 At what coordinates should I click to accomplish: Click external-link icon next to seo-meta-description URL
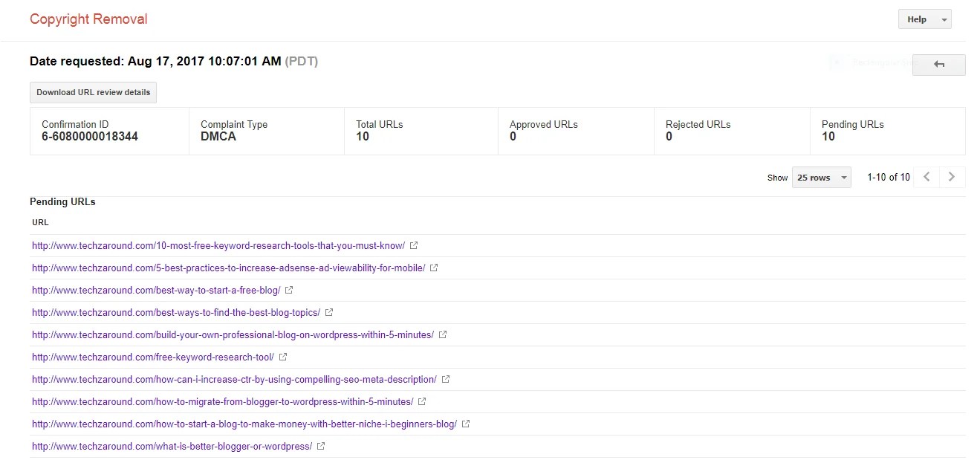tap(446, 379)
